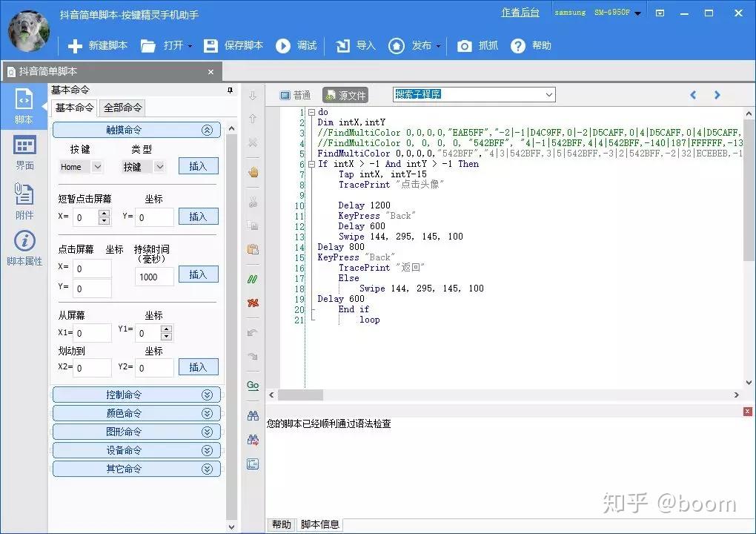The width and height of the screenshot is (756, 534).
Task: Click the find-and-replace binoculars icon
Action: tap(253, 440)
